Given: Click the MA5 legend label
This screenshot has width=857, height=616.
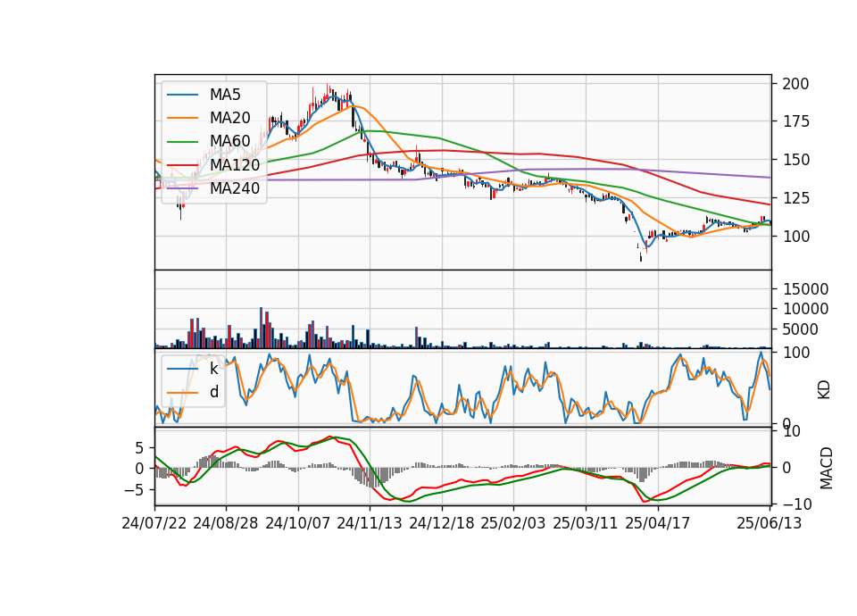Looking at the screenshot, I should [x=225, y=95].
